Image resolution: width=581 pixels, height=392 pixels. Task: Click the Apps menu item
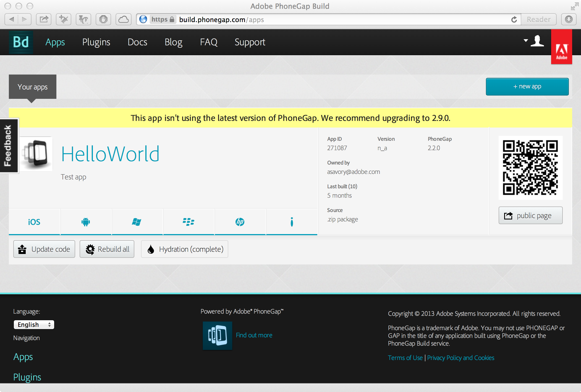[x=55, y=42]
